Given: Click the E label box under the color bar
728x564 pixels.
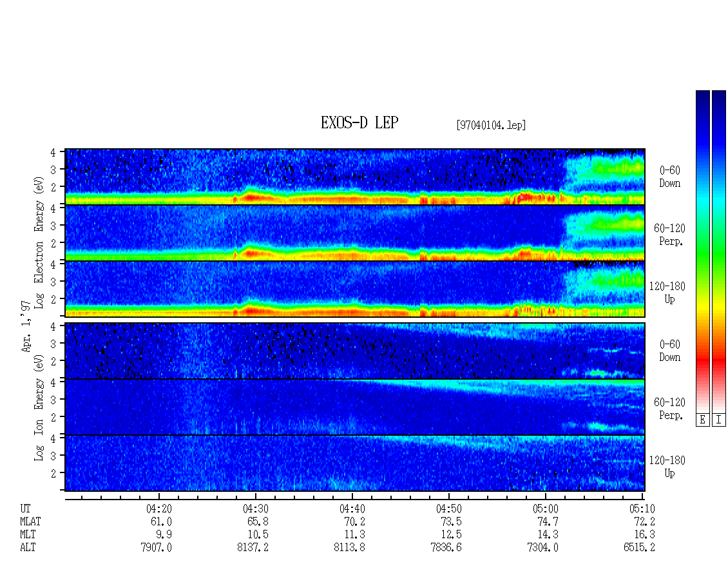Looking at the screenshot, I should [702, 420].
